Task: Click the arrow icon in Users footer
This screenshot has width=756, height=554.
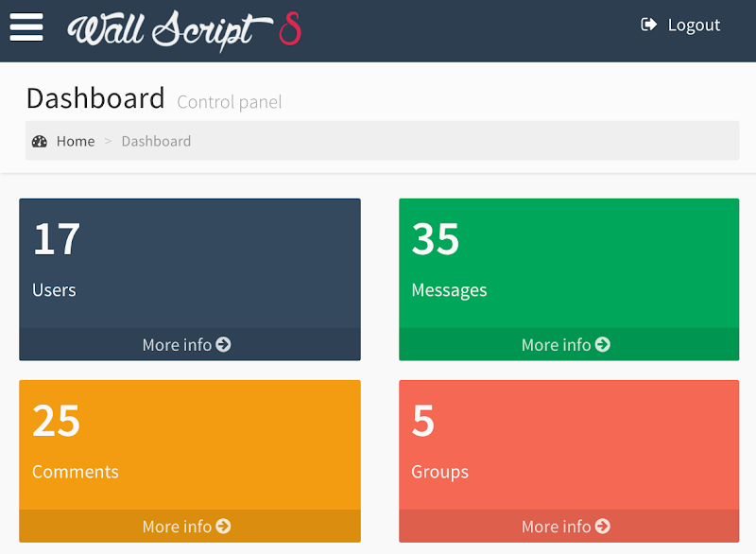Action: (223, 344)
